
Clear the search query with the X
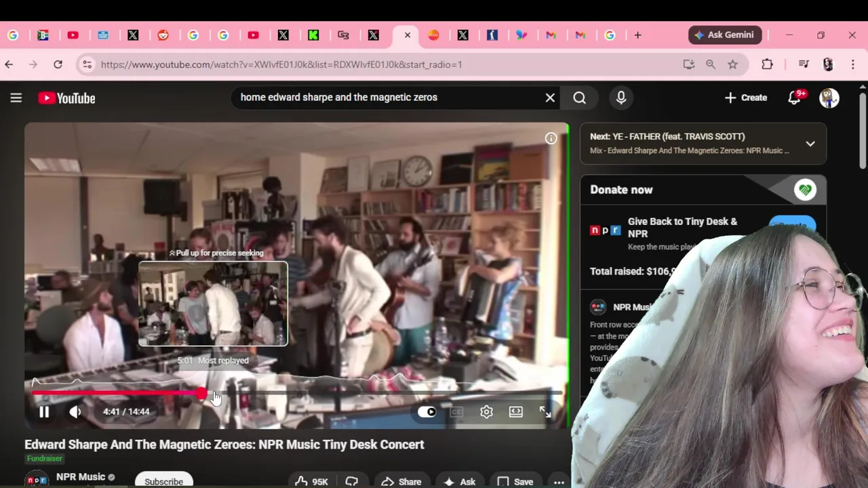point(550,98)
